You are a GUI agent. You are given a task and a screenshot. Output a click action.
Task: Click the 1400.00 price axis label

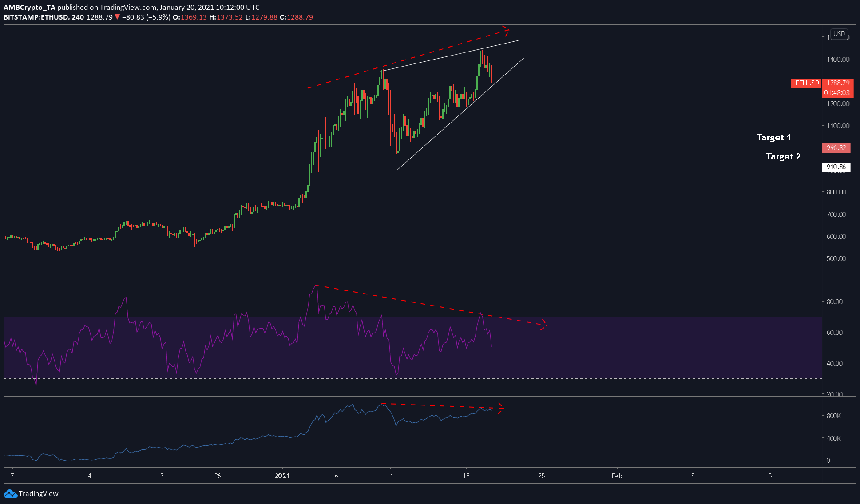838,59
